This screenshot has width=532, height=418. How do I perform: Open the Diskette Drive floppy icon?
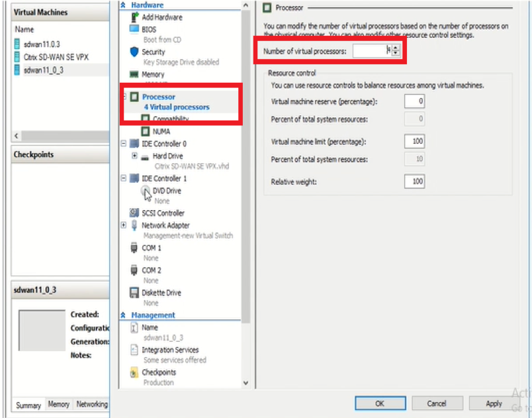tap(134, 293)
